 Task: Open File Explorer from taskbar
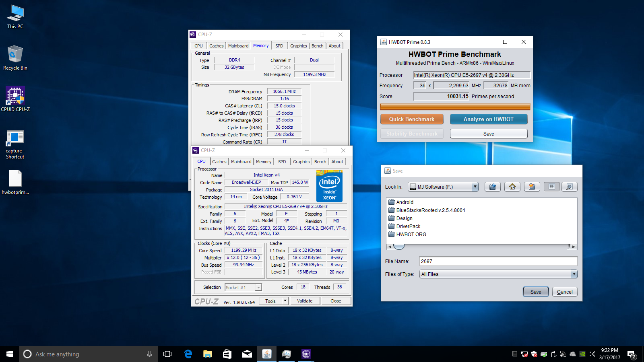click(x=207, y=354)
